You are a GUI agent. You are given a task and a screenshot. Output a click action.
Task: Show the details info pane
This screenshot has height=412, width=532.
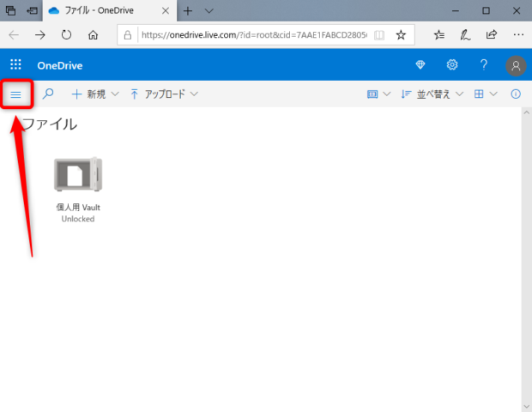point(516,94)
